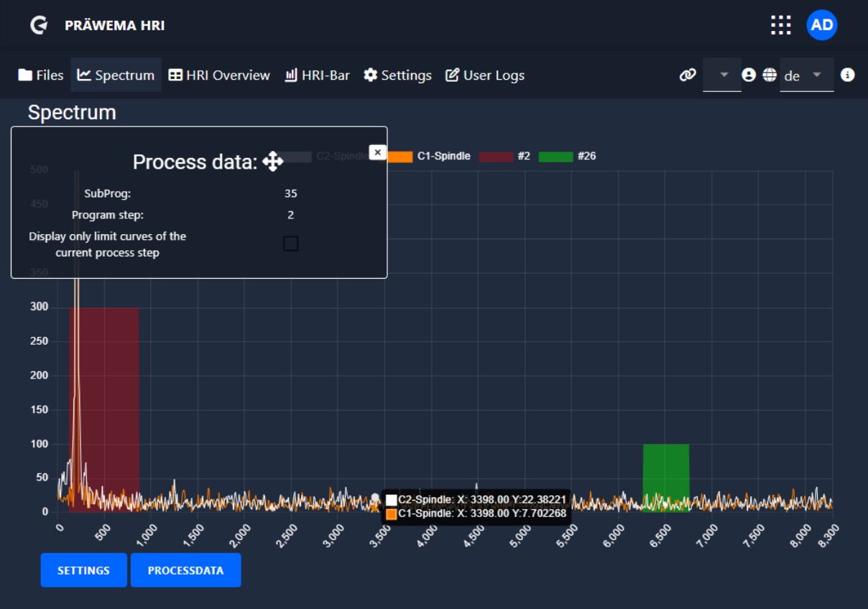Click the dark red #2 legend swatch
This screenshot has width=868, height=609.
(496, 156)
